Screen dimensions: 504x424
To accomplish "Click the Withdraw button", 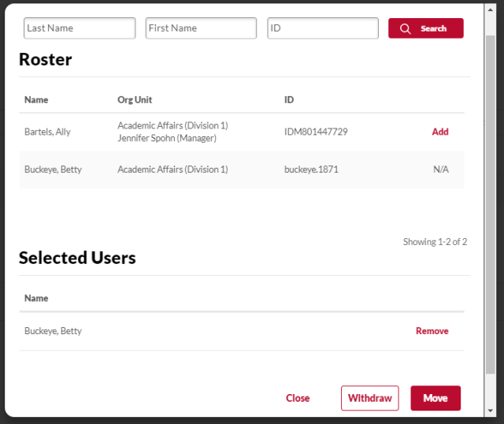I will [x=369, y=398].
